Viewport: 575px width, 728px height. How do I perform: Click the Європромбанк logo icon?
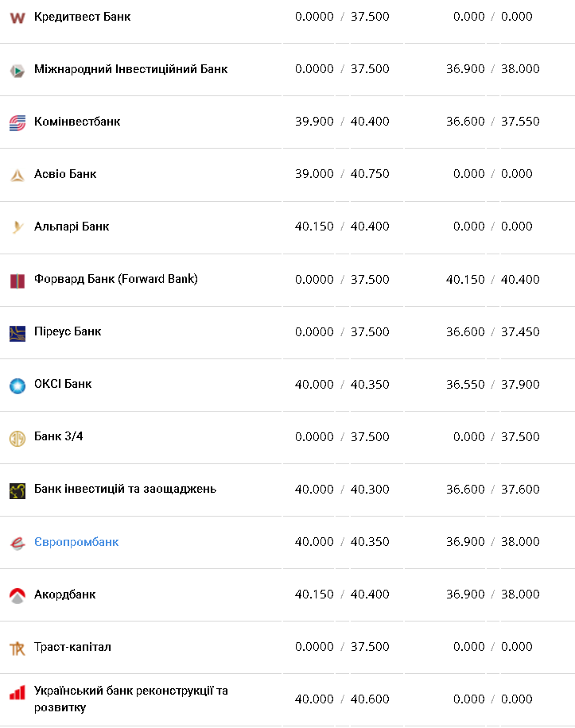[x=17, y=543]
